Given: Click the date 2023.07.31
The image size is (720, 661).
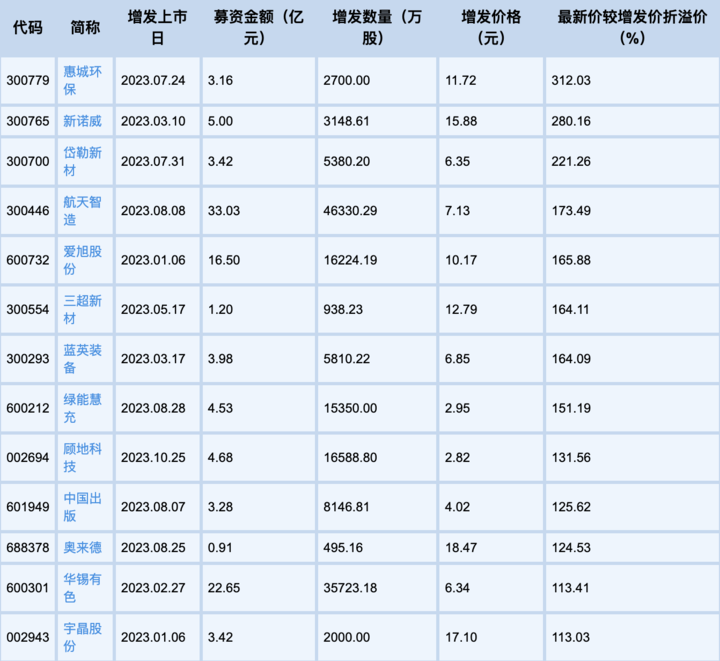Looking at the screenshot, I should (x=153, y=162).
